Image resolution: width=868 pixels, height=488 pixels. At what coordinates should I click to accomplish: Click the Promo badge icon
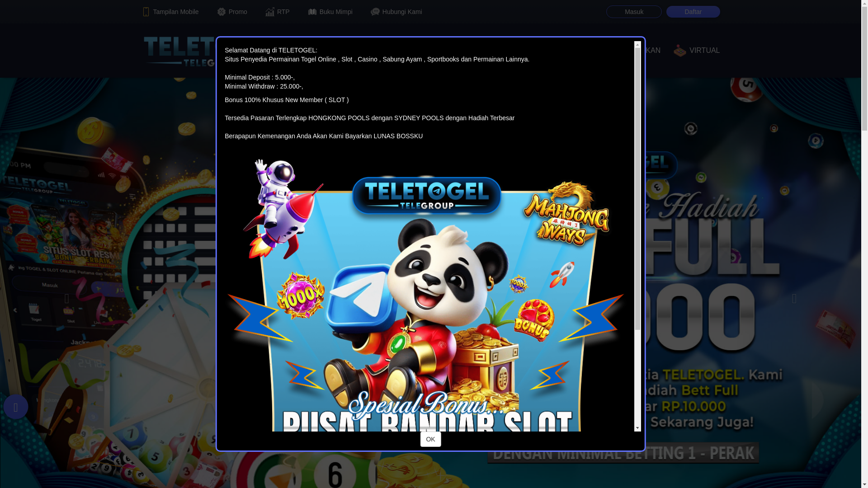[221, 12]
